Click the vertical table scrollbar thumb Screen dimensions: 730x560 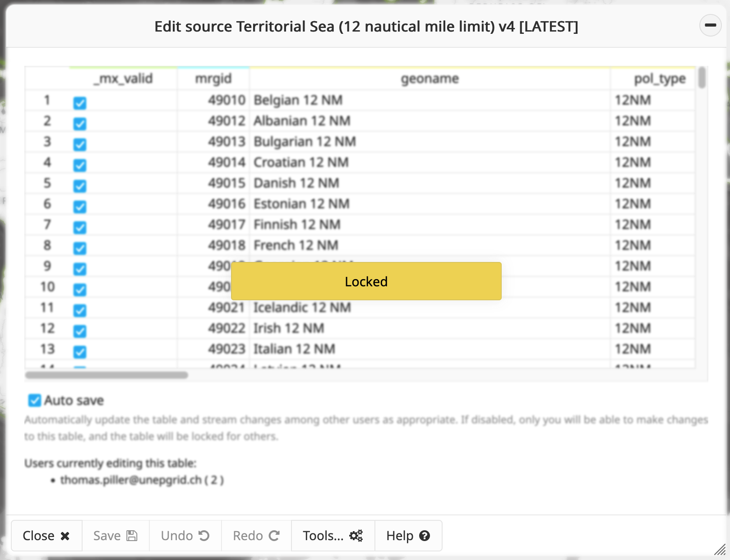tap(702, 78)
